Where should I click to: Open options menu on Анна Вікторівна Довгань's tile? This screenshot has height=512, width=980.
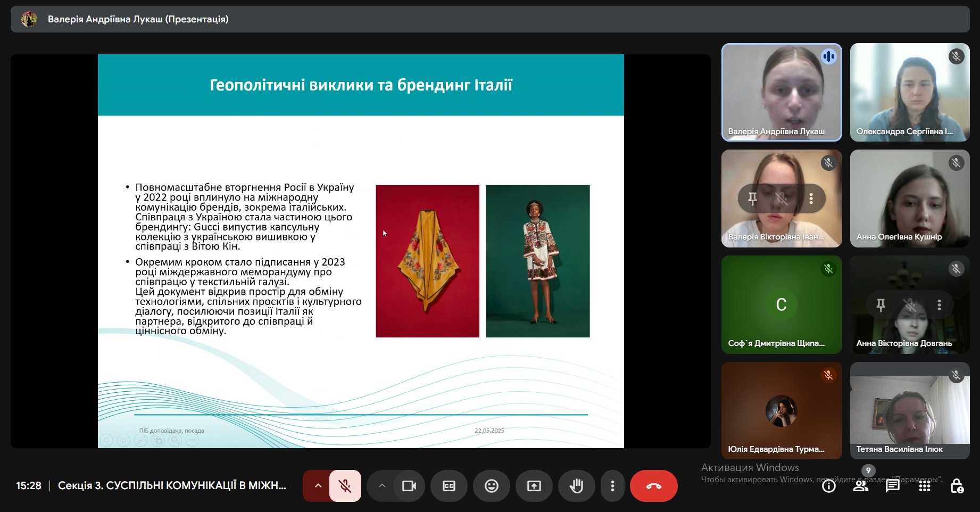pyautogui.click(x=939, y=305)
